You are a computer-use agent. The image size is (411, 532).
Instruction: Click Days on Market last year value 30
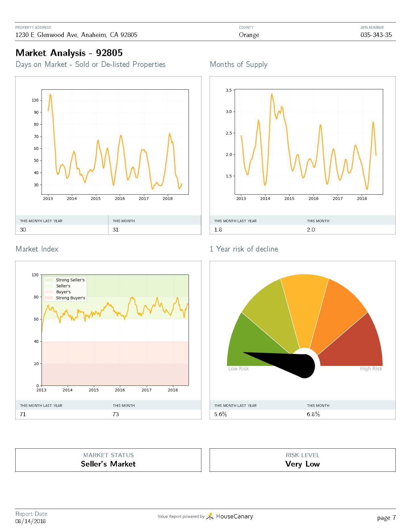coord(23,230)
